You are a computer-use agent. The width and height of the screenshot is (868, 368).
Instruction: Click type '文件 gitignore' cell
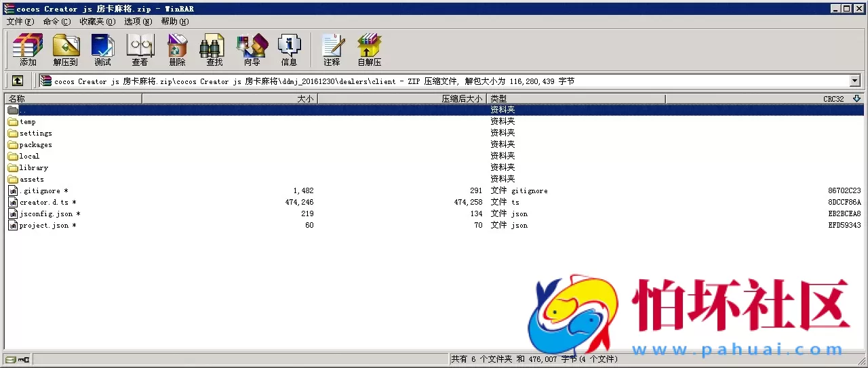click(x=519, y=191)
